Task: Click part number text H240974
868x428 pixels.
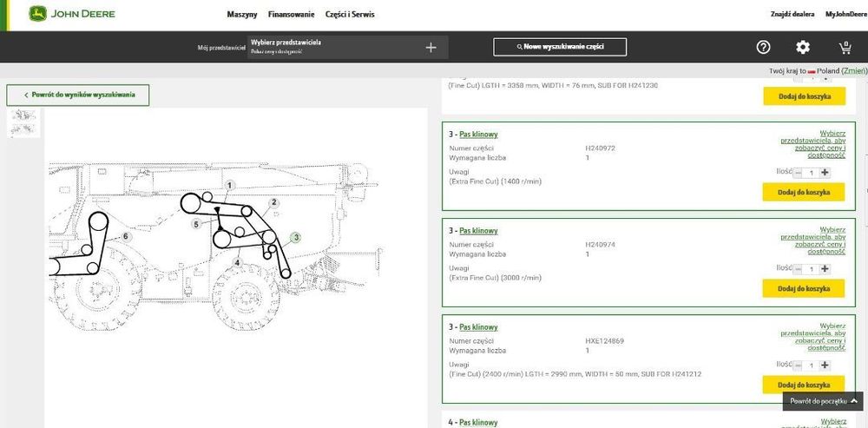Action: tap(600, 245)
